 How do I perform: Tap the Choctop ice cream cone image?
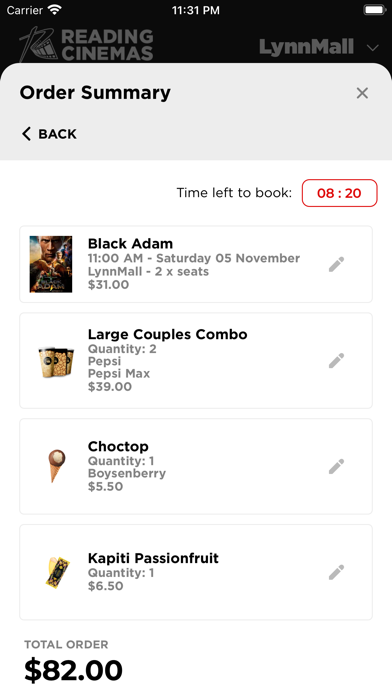pos(57,466)
